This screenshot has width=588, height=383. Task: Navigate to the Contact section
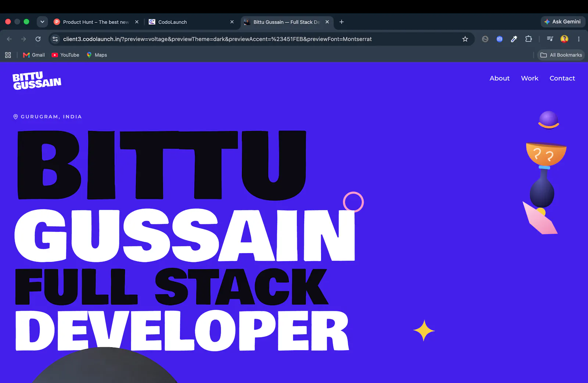tap(562, 78)
